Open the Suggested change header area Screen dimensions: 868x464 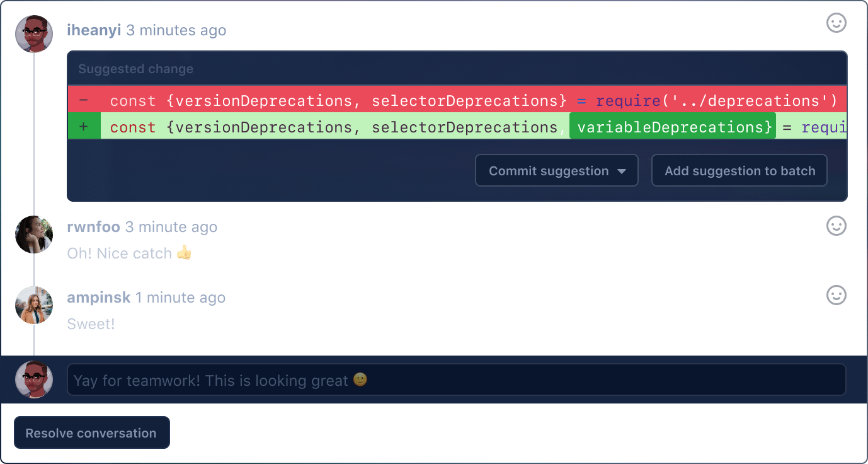click(x=135, y=68)
